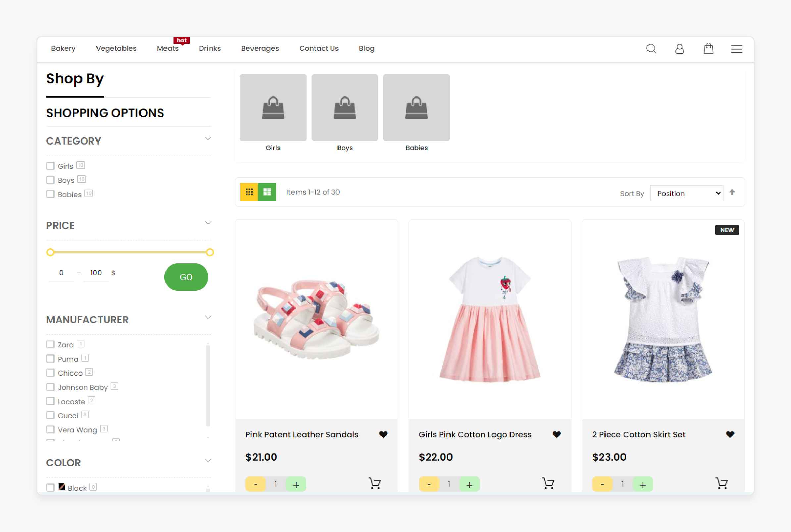The width and height of the screenshot is (791, 532).
Task: Collapse the Category filter section
Action: (x=208, y=139)
